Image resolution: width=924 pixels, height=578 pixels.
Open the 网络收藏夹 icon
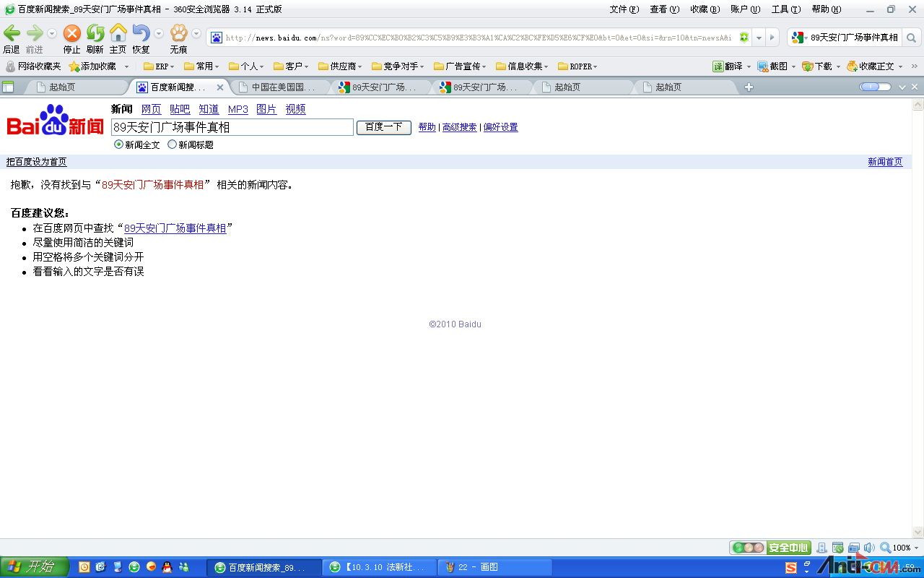(10, 66)
